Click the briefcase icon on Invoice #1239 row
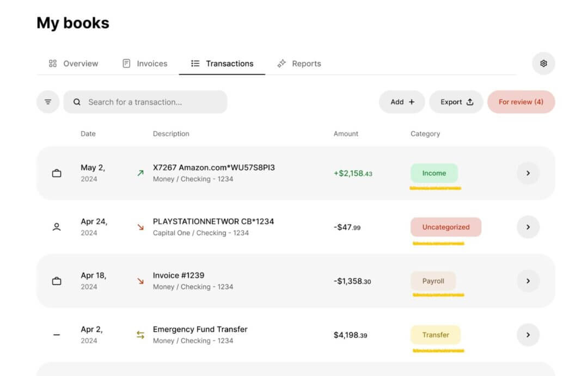The height and width of the screenshot is (376, 588). 57,281
